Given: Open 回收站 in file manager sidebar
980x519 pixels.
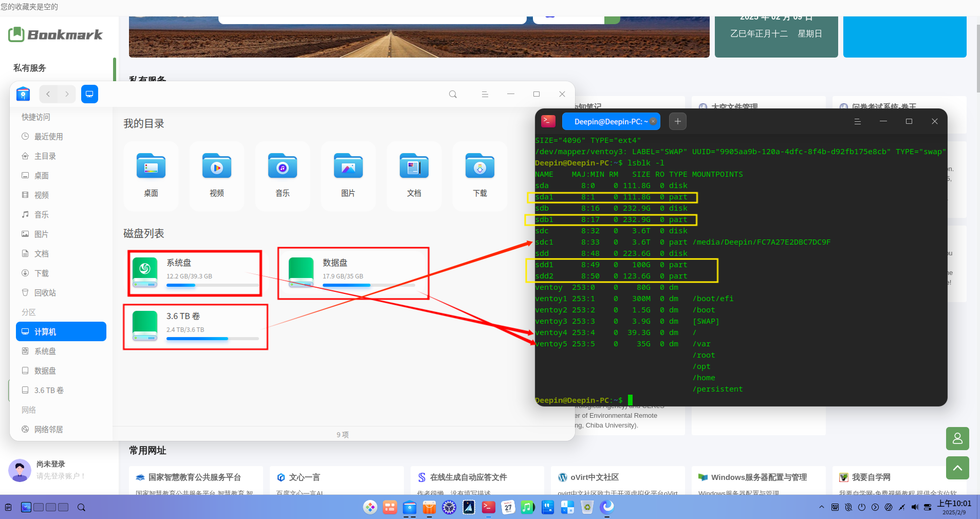Looking at the screenshot, I should [61, 293].
